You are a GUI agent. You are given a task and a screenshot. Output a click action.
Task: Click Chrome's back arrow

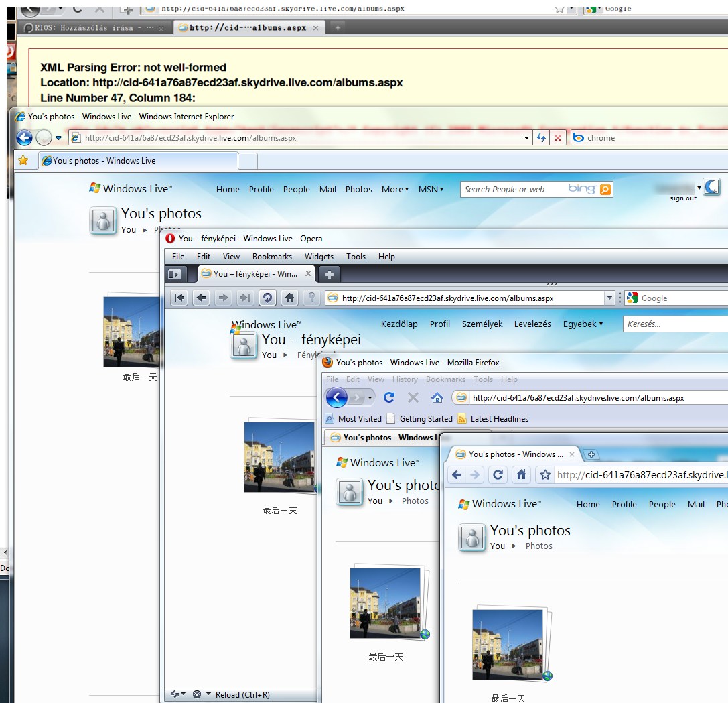click(x=457, y=475)
